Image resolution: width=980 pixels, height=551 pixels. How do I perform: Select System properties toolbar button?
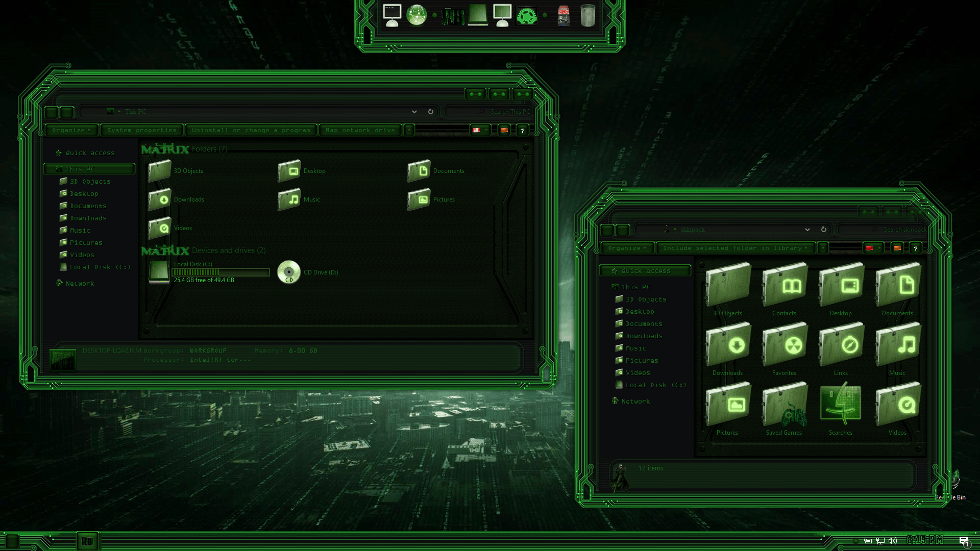click(x=141, y=130)
